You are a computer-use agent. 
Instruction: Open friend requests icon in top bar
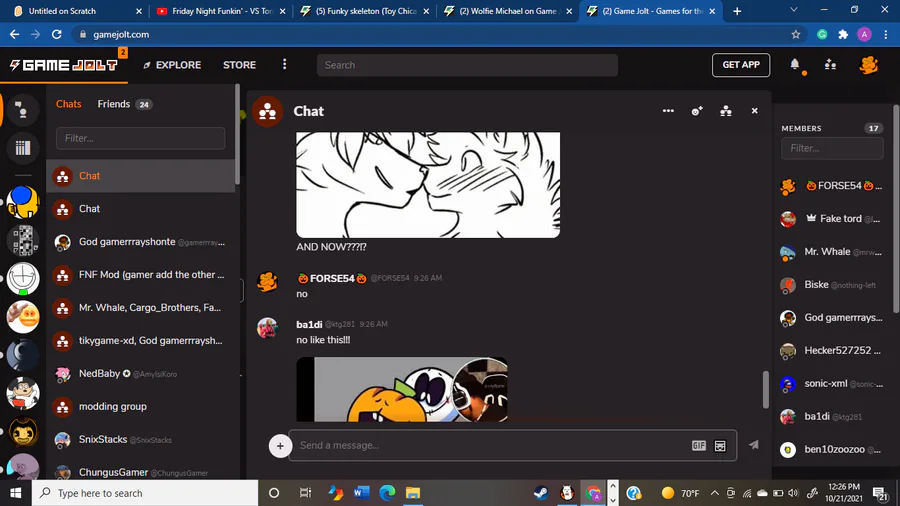[830, 65]
